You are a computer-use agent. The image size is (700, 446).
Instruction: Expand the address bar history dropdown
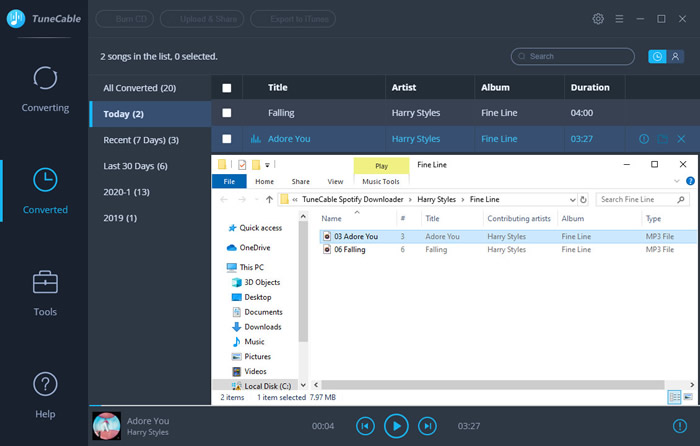572,200
